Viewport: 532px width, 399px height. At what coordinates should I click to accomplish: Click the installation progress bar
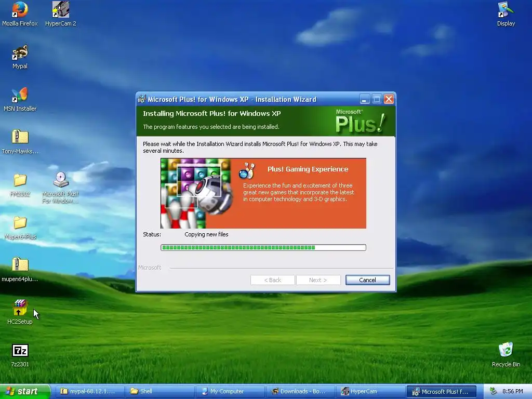point(263,247)
